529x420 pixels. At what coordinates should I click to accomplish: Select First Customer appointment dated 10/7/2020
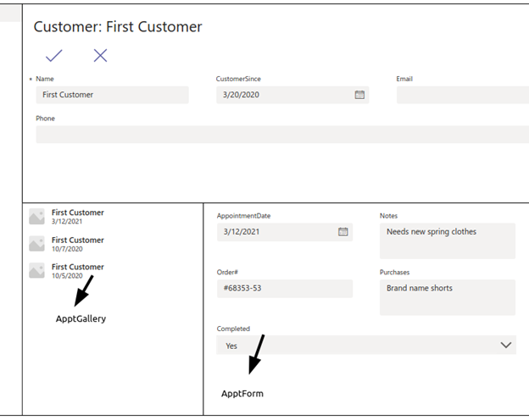pos(113,244)
